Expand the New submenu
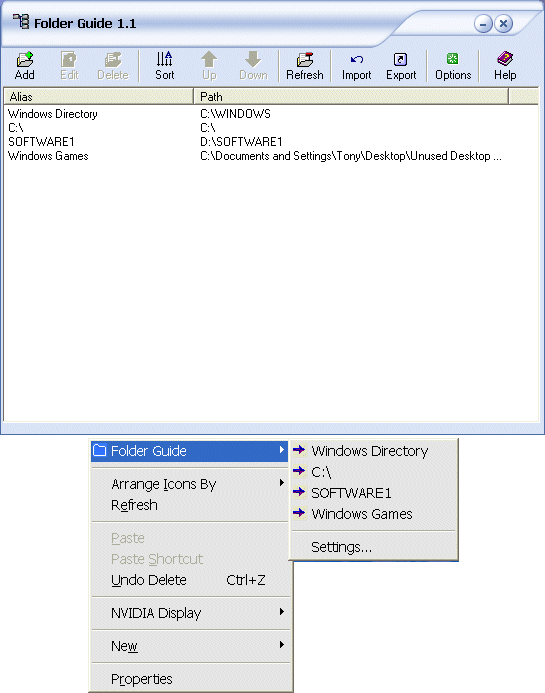Image resolution: width=545 pixels, height=693 pixels. click(190, 646)
